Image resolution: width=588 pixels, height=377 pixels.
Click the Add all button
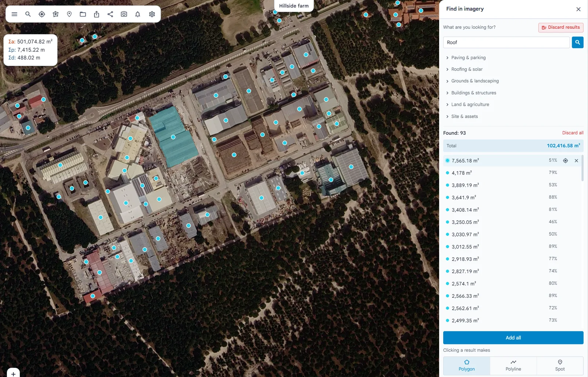(x=513, y=338)
